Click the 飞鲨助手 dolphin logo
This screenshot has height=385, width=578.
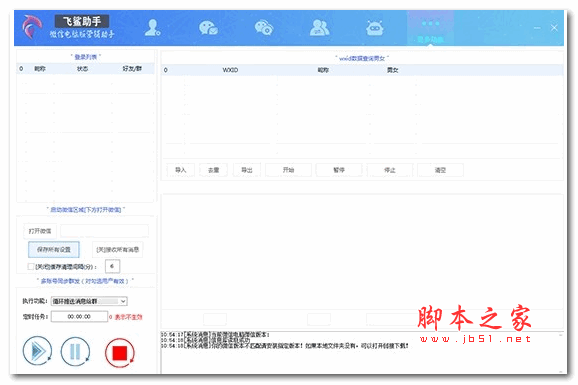pos(32,27)
